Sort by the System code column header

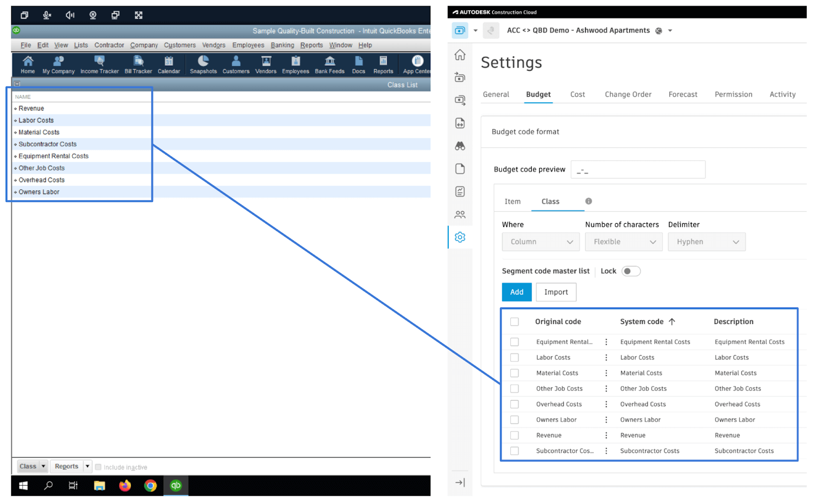(x=647, y=322)
